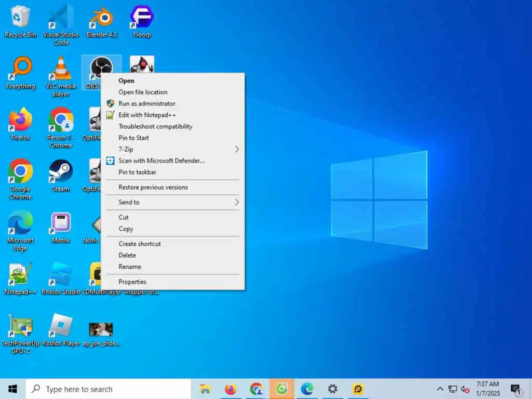Viewport: 532px width, 399px height.
Task: Click the Google Chrome desktop icon
Action: coord(20,179)
